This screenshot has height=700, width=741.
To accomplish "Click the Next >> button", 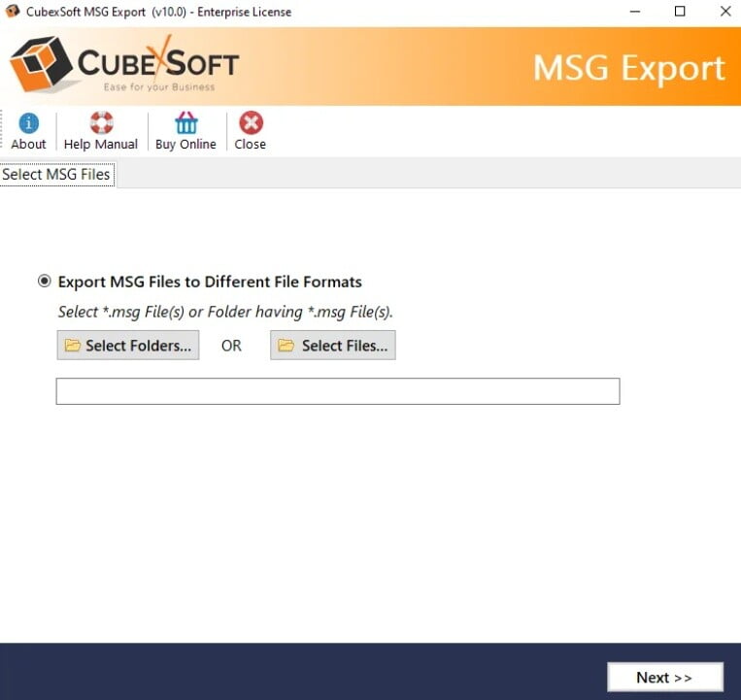I will pyautogui.click(x=665, y=678).
